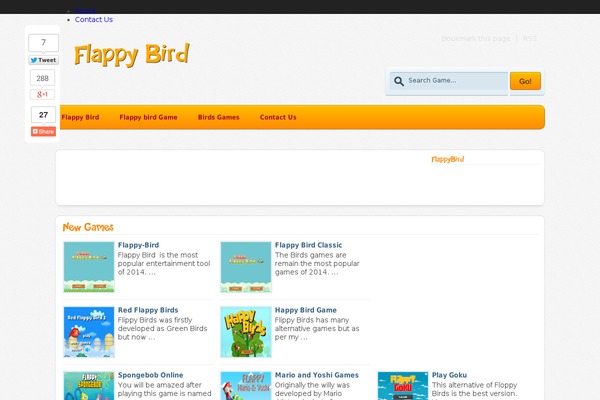Viewport: 600px width, 400px height.
Task: Open the Happy Bird Game title link
Action: coord(306,310)
